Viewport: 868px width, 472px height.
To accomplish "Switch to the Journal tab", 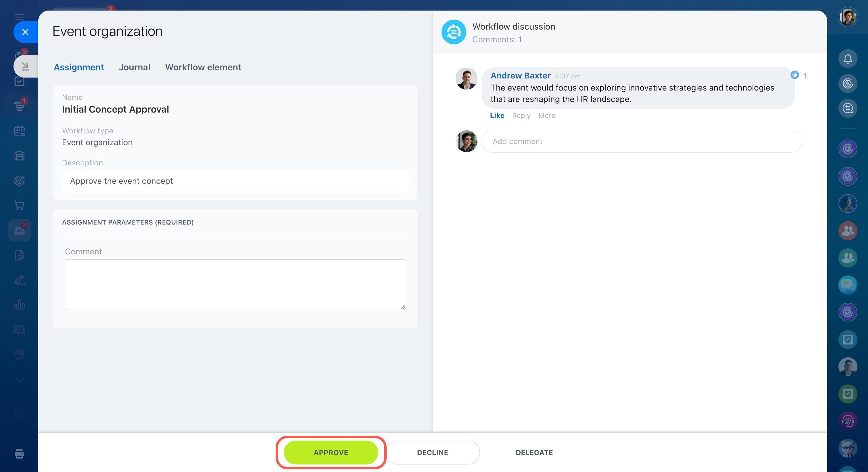I will tap(134, 67).
